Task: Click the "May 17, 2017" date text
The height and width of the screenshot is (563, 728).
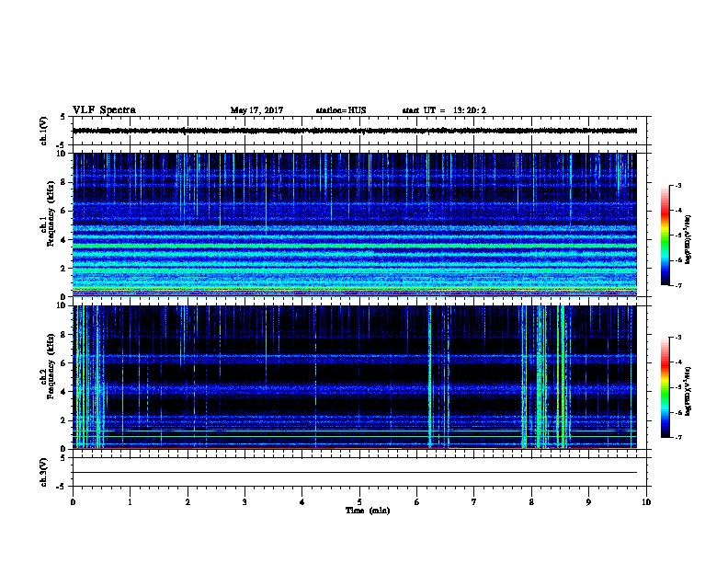Action: click(x=256, y=110)
